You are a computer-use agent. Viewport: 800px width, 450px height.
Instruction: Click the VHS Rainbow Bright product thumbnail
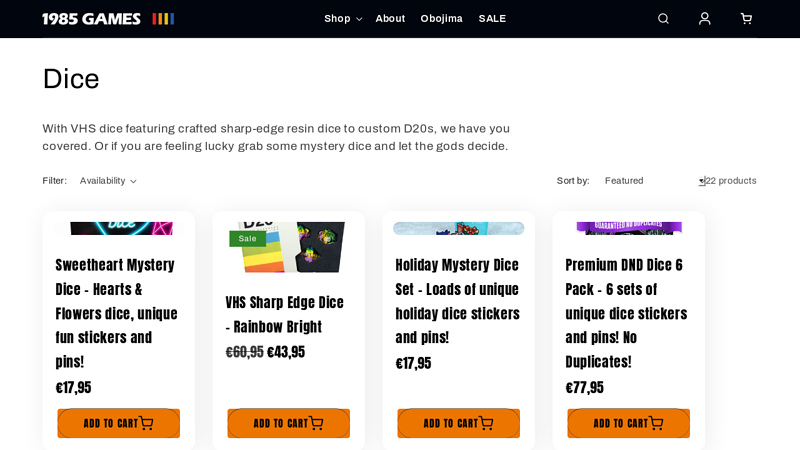pos(288,247)
